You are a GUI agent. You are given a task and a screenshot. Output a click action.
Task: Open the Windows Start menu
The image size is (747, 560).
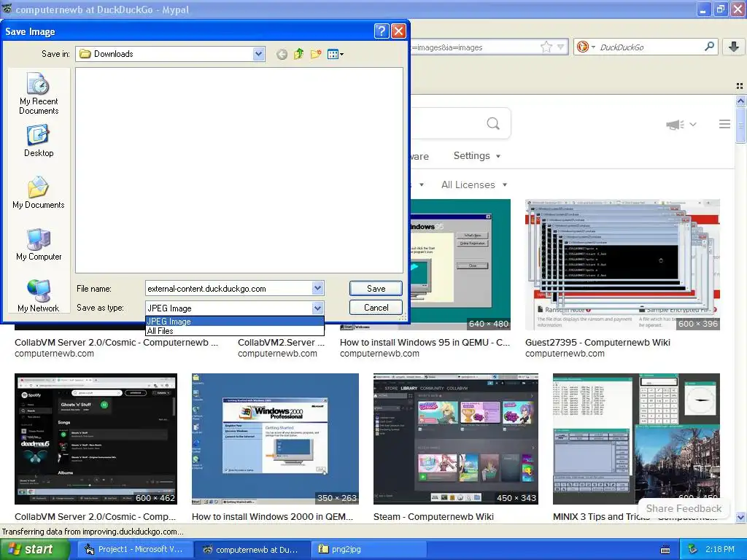[x=34, y=549]
